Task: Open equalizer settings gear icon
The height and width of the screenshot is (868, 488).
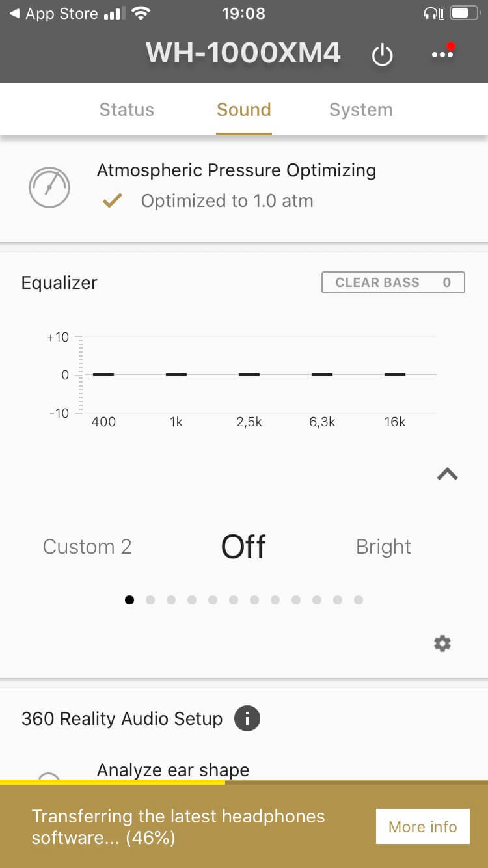Action: click(x=442, y=644)
